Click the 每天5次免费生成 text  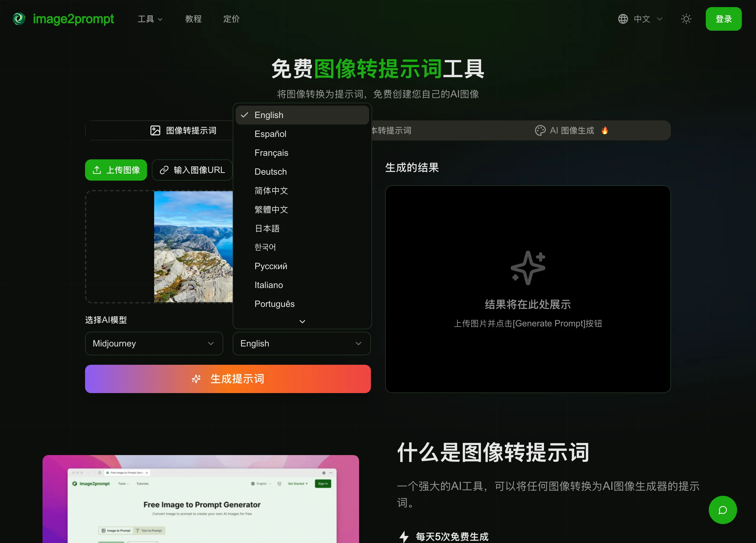click(x=452, y=537)
